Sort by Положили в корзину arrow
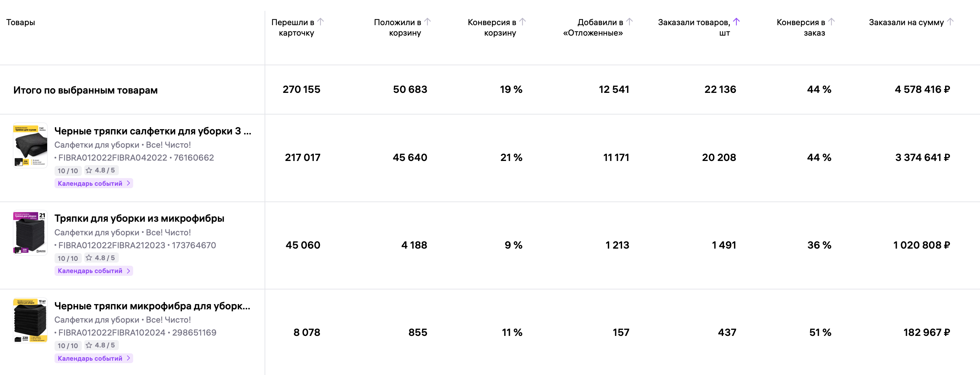980x375 pixels. 427,22
